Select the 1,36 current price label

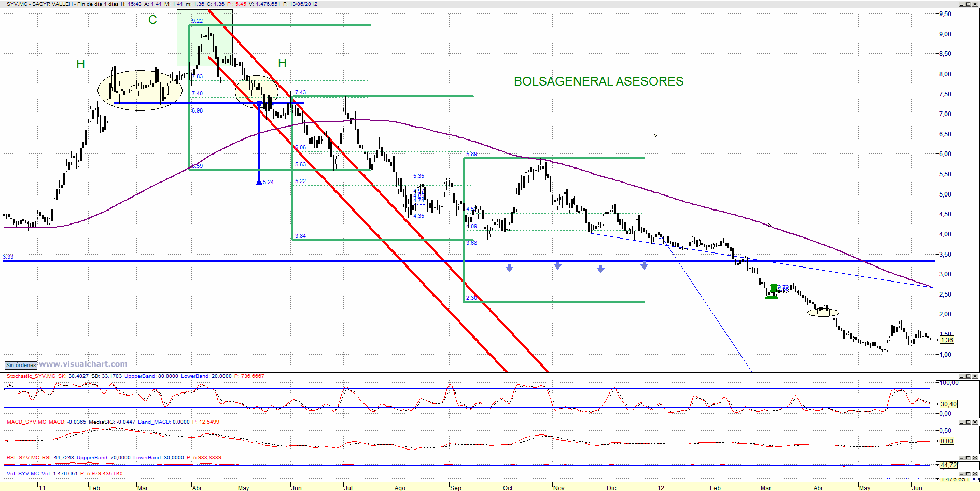[947, 340]
